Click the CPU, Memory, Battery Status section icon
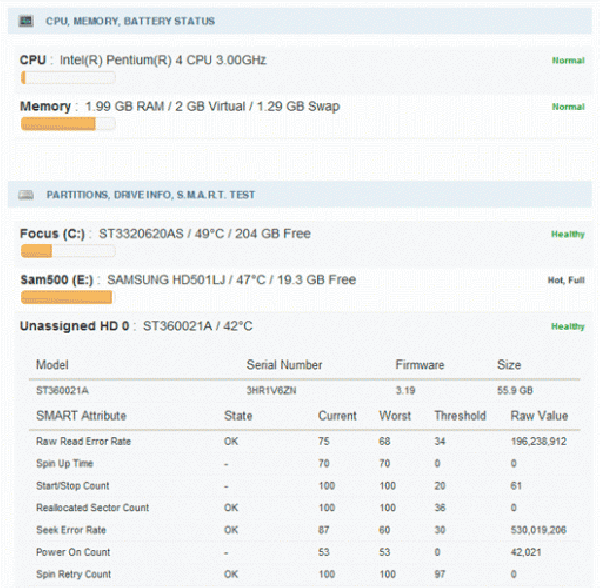The width and height of the screenshot is (600, 588). [x=26, y=21]
